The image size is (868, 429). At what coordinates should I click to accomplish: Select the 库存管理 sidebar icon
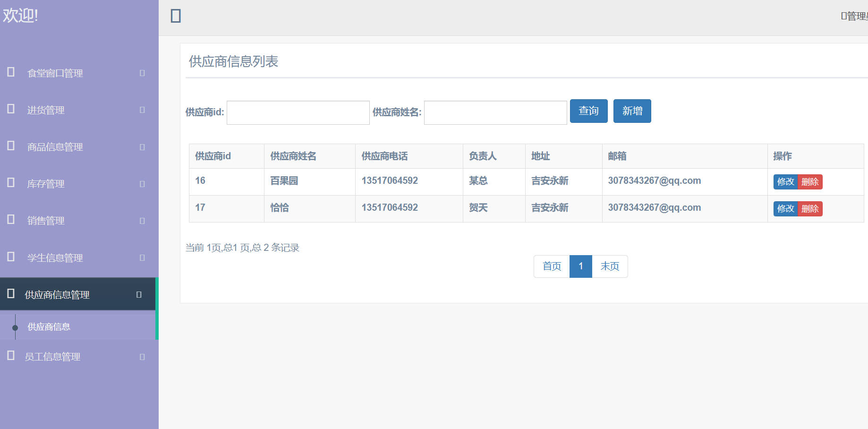10,184
